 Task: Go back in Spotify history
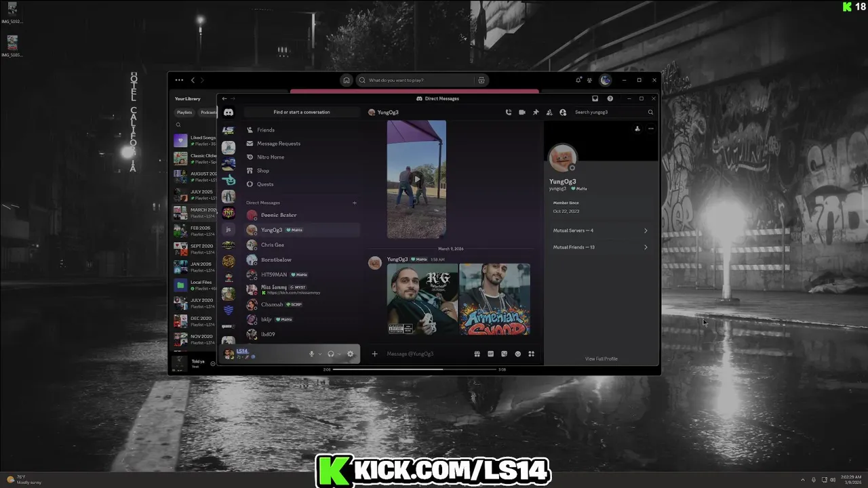point(193,80)
